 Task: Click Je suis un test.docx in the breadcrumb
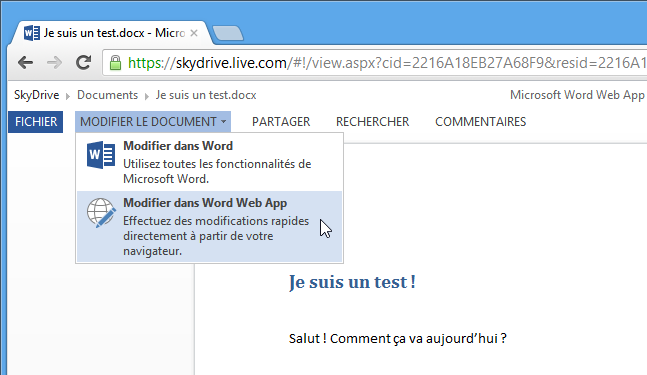point(206,95)
